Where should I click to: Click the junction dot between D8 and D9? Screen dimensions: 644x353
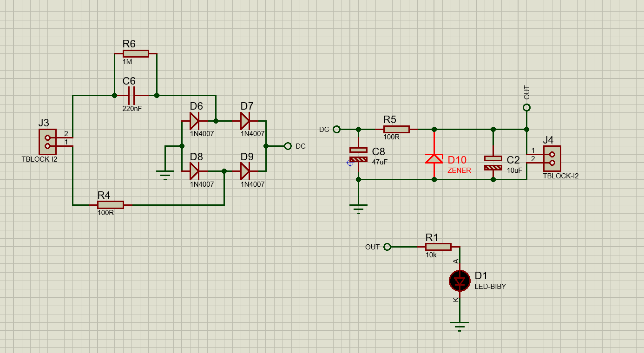pyautogui.click(x=224, y=171)
